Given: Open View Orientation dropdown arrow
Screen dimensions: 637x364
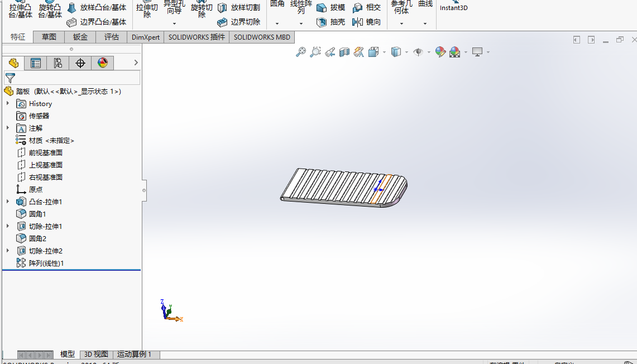Looking at the screenshot, I should [x=384, y=52].
